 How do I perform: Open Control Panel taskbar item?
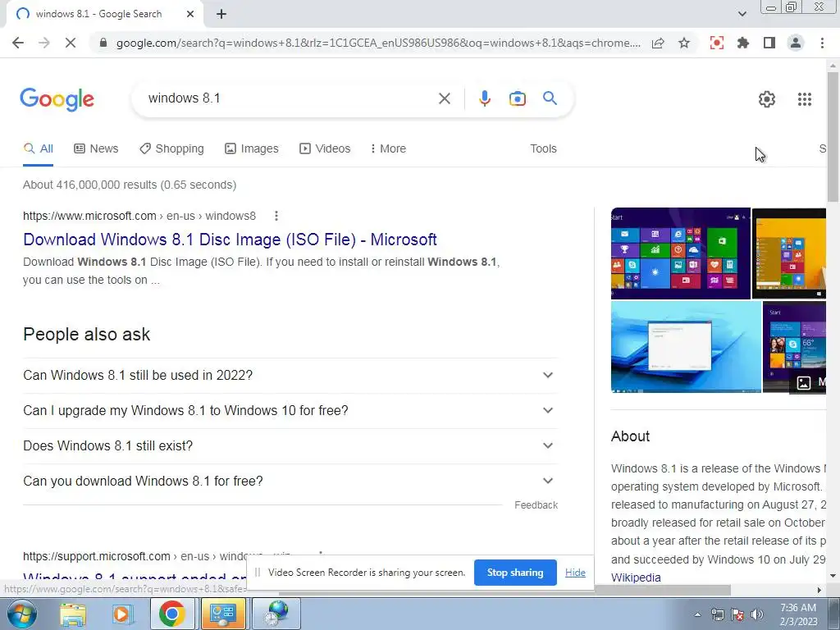pos(223,614)
